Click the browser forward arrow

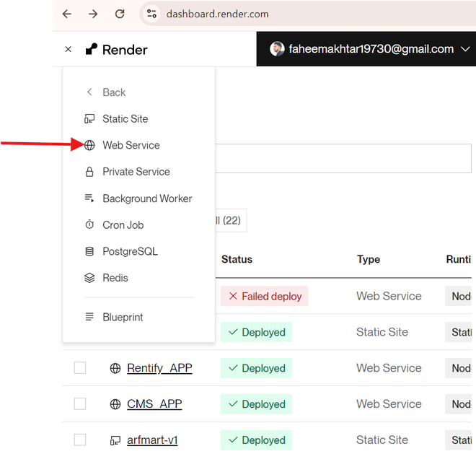tap(93, 14)
